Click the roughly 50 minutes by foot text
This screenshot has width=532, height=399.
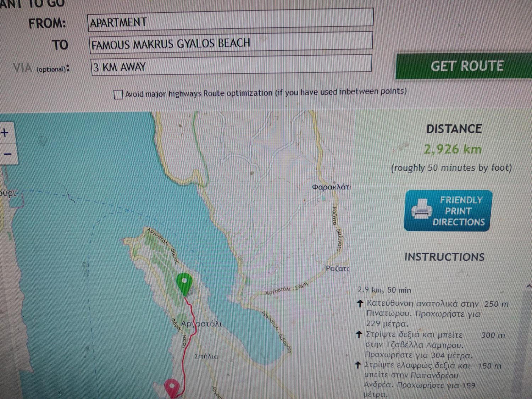click(x=451, y=168)
